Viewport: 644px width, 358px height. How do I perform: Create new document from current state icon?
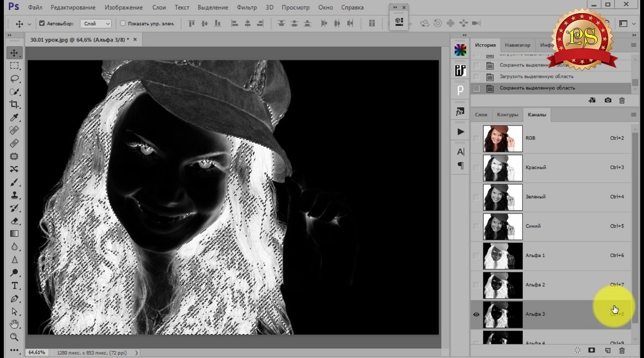[592, 100]
